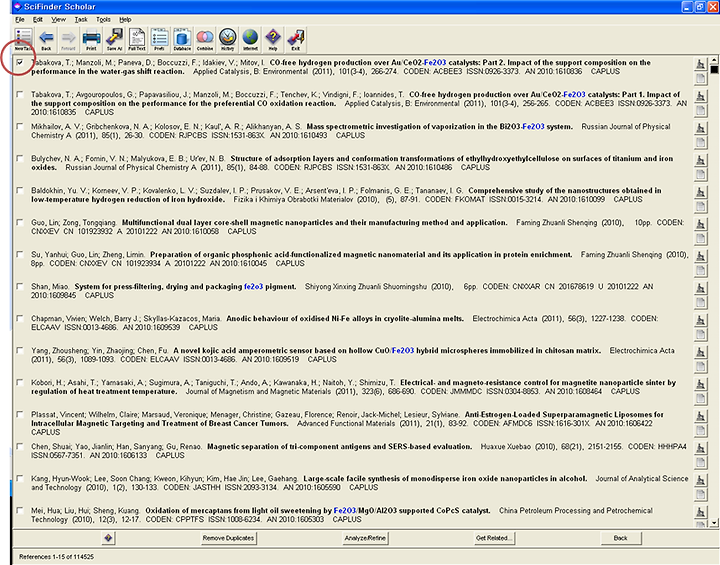Click the bottom Back button

620,538
